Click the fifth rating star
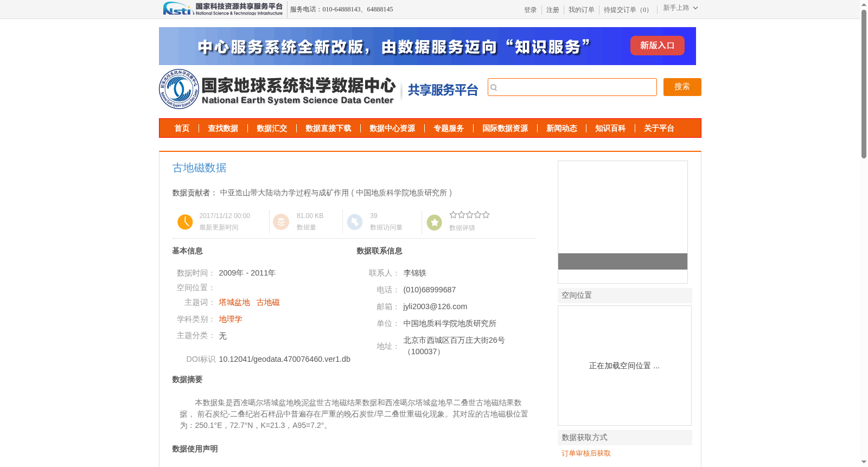 tap(486, 215)
